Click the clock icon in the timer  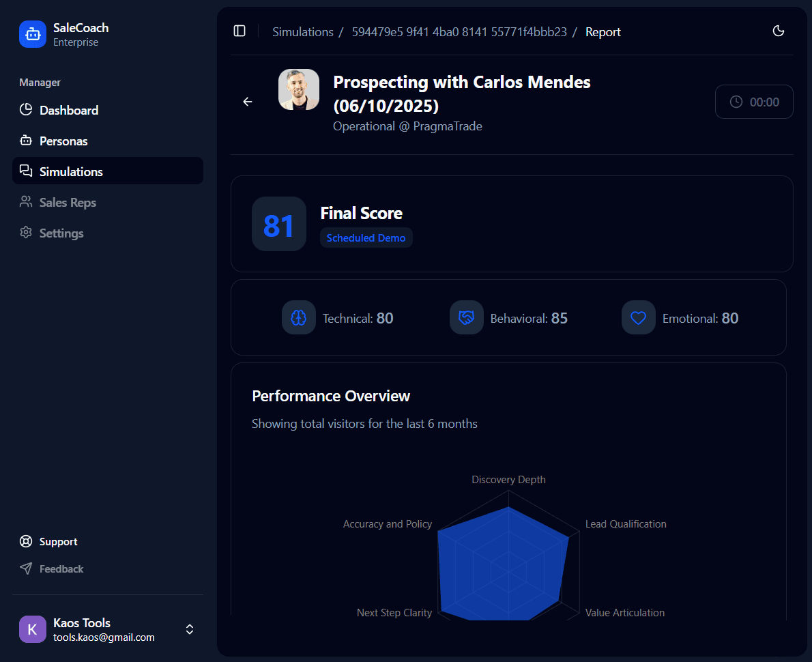(x=736, y=101)
